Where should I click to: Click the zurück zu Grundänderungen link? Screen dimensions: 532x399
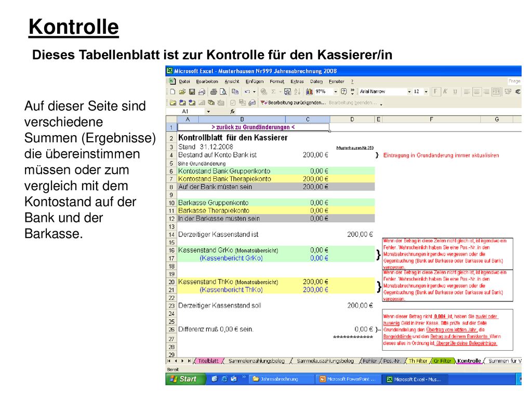pos(253,127)
